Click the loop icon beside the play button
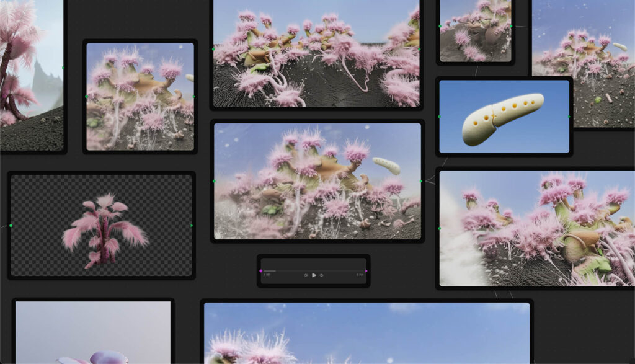The width and height of the screenshot is (635, 364). (x=321, y=275)
